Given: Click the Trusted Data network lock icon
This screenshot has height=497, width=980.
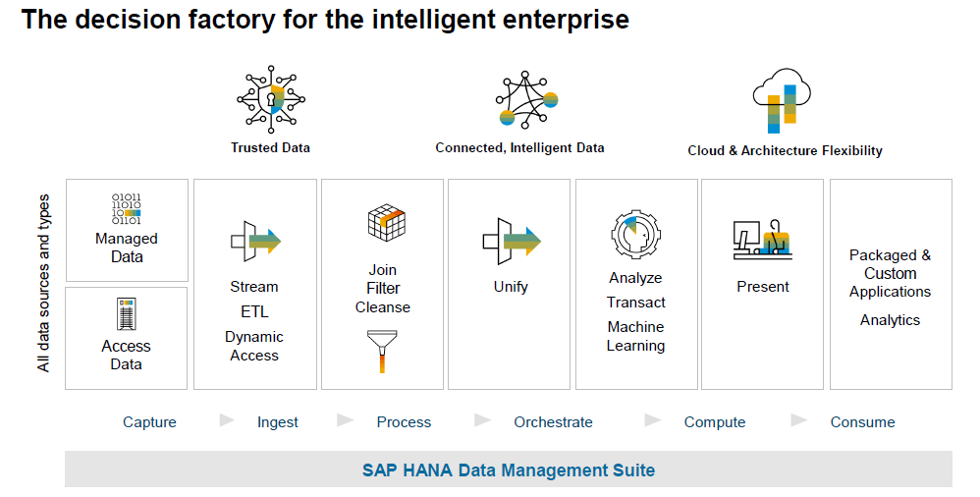Looking at the screenshot, I should click(271, 98).
